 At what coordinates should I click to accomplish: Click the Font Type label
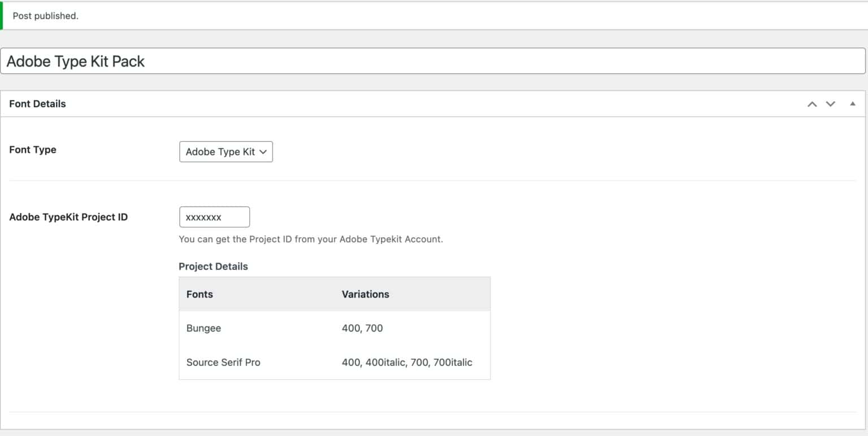click(x=32, y=150)
